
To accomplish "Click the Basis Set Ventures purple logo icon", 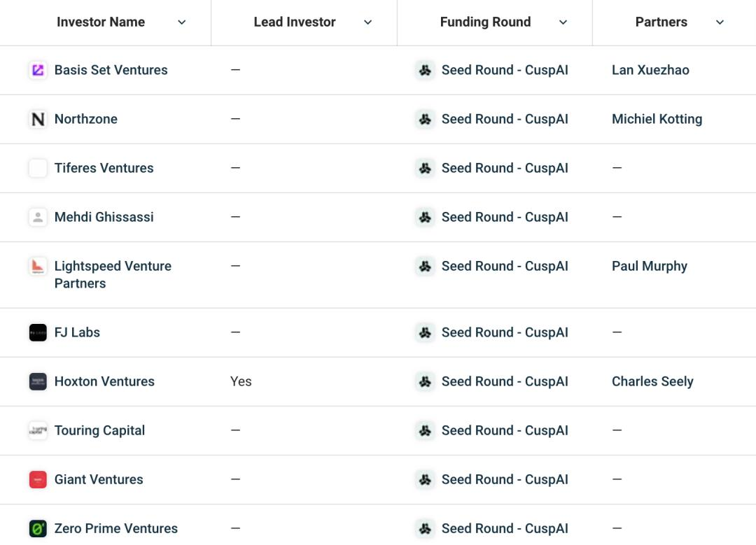I will tap(38, 71).
